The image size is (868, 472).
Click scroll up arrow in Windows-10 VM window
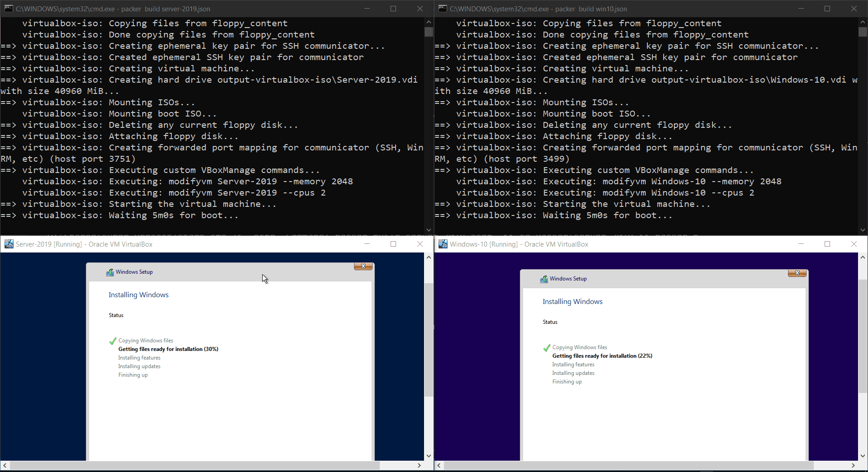tap(863, 257)
